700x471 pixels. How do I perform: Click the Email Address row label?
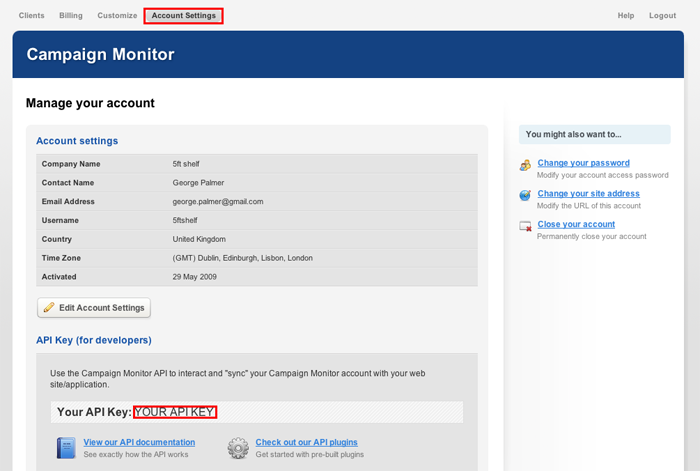tap(68, 201)
